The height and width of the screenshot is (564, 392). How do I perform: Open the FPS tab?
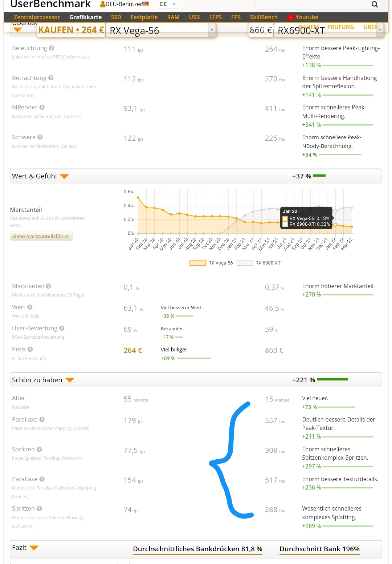point(236,17)
